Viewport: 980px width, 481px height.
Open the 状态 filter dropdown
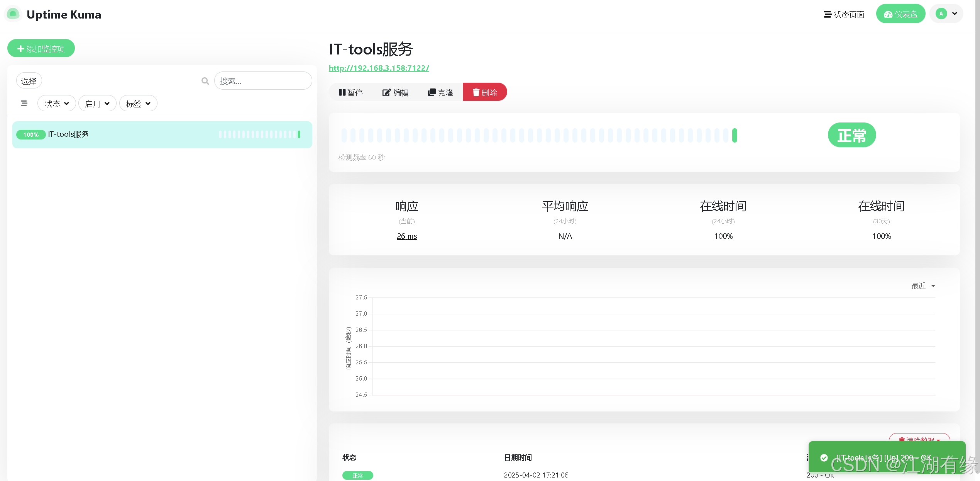56,104
